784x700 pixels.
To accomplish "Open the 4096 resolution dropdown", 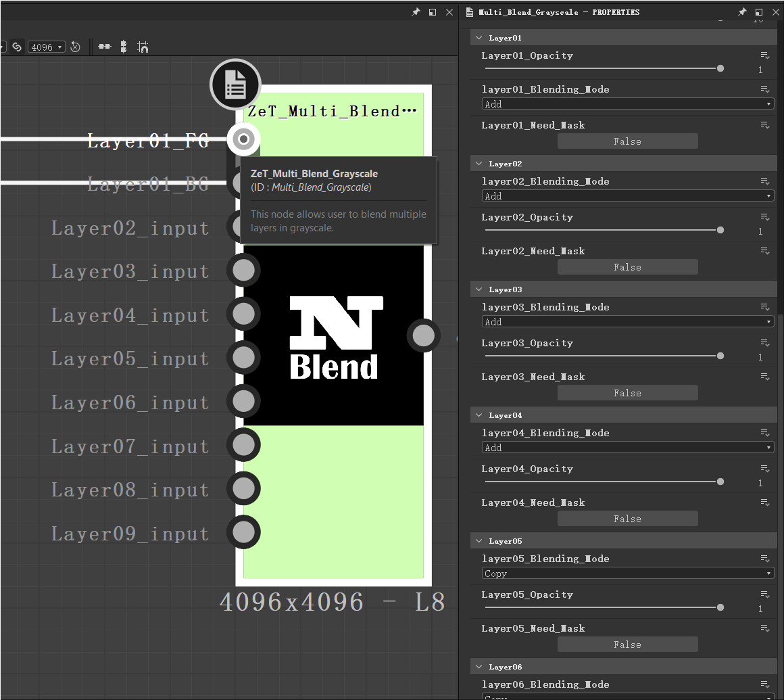I will coord(46,47).
